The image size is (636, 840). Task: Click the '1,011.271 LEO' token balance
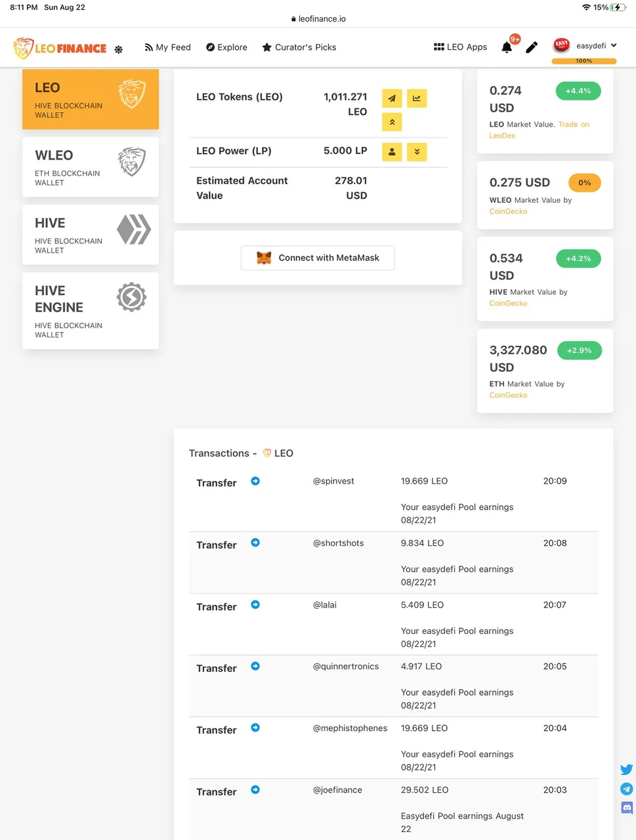[x=345, y=104]
